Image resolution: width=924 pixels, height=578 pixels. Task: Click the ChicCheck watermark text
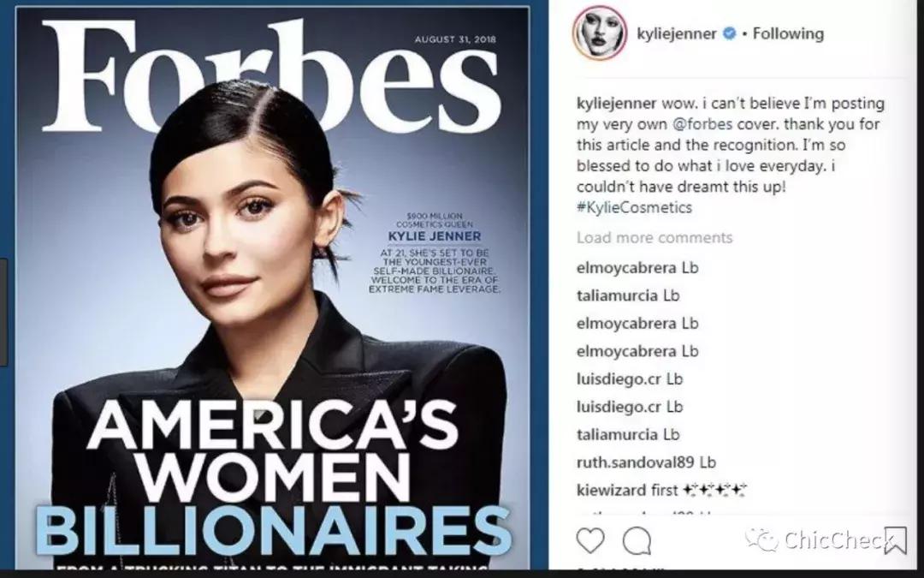point(835,539)
